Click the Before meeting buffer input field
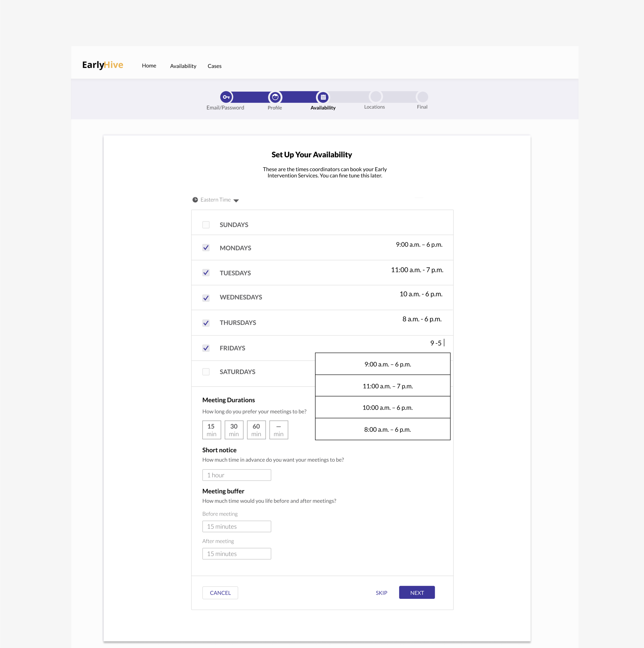Viewport: 644px width, 648px height. coord(236,526)
